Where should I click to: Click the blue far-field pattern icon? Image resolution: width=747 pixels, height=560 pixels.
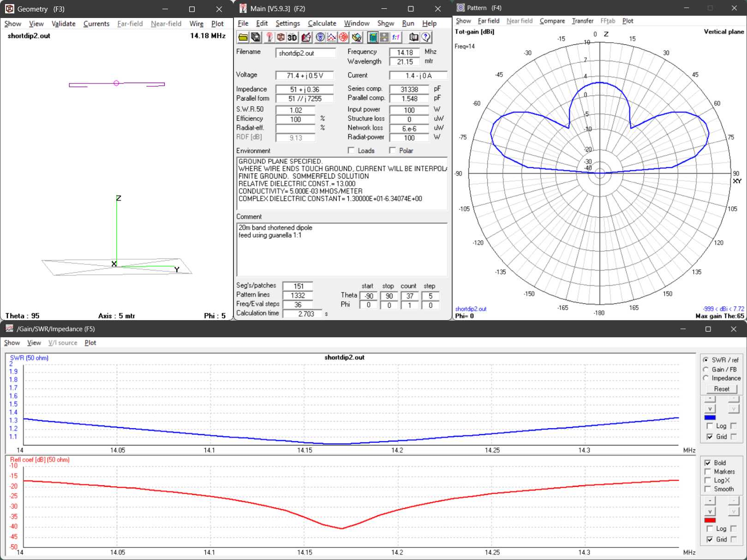click(x=320, y=37)
